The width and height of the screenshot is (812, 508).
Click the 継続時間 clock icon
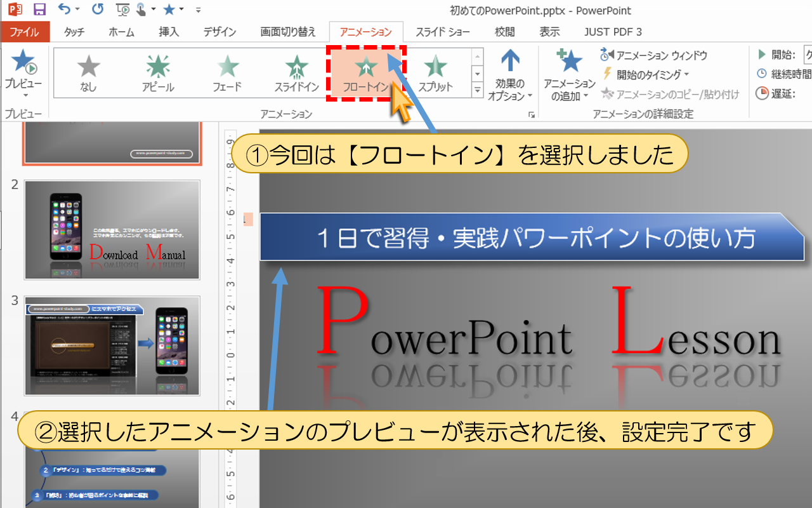coord(762,74)
